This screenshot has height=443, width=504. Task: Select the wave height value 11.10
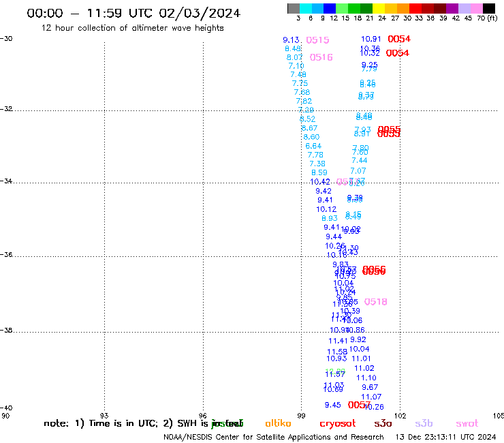366,378
